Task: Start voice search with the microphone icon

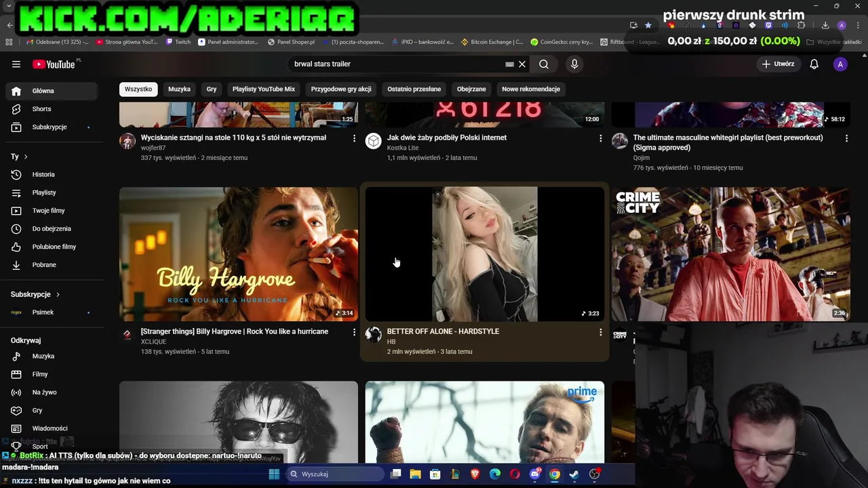Action: [x=574, y=64]
